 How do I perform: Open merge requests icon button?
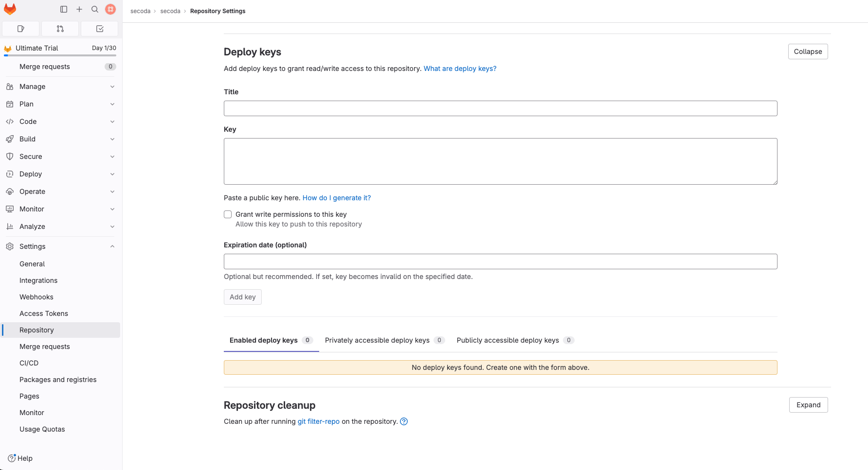click(60, 29)
